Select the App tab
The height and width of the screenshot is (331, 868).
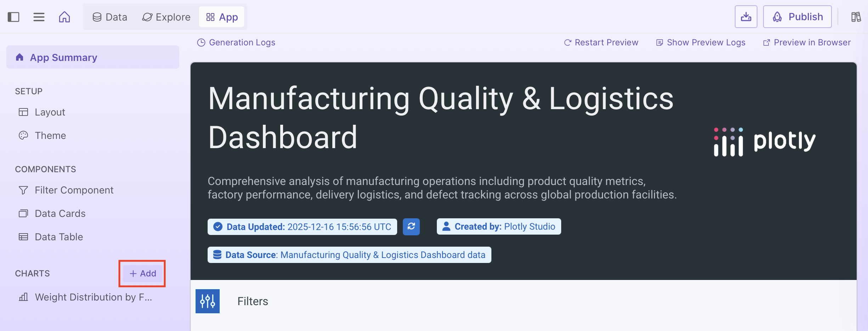[x=222, y=17]
